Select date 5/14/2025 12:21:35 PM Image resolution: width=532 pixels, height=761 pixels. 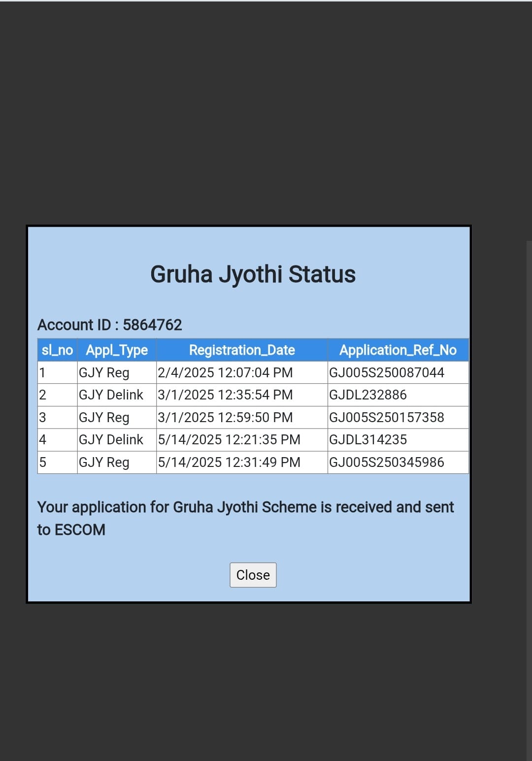coord(229,439)
